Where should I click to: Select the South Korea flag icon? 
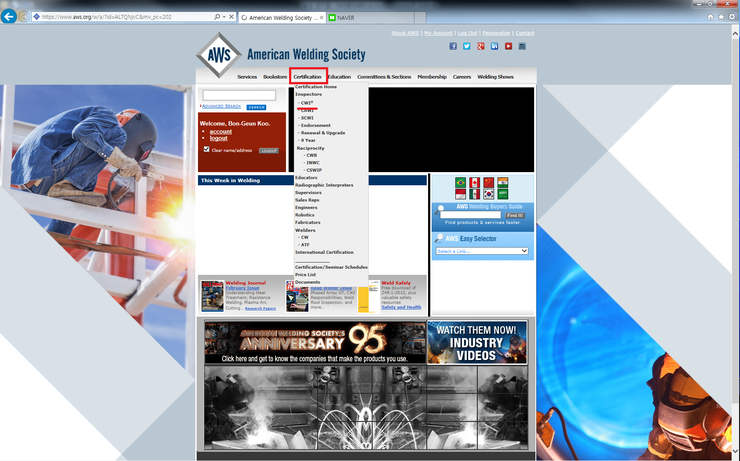pyautogui.click(x=488, y=194)
